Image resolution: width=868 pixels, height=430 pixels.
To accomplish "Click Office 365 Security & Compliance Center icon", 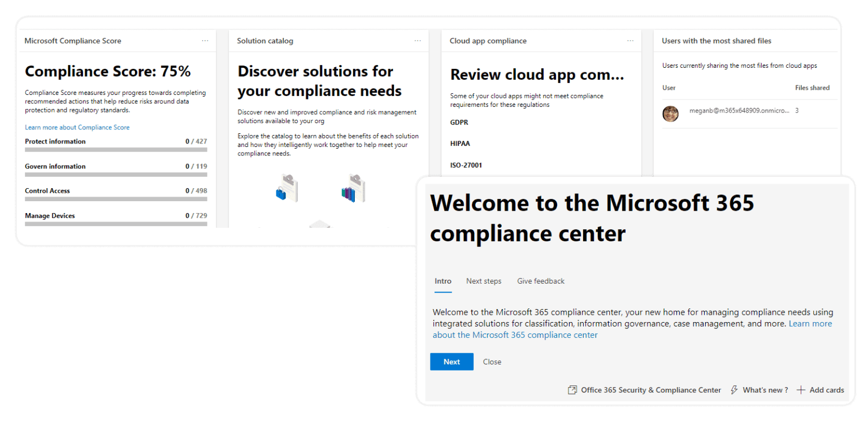I will click(x=572, y=390).
